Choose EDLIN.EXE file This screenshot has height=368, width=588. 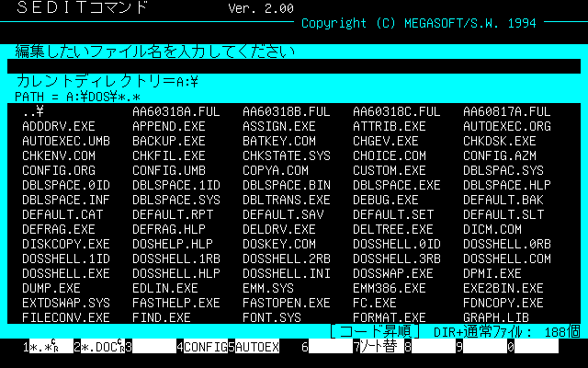pyautogui.click(x=165, y=288)
